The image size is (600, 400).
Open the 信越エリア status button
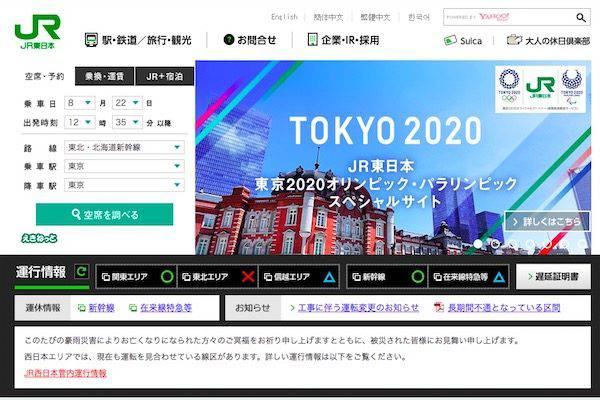299,276
